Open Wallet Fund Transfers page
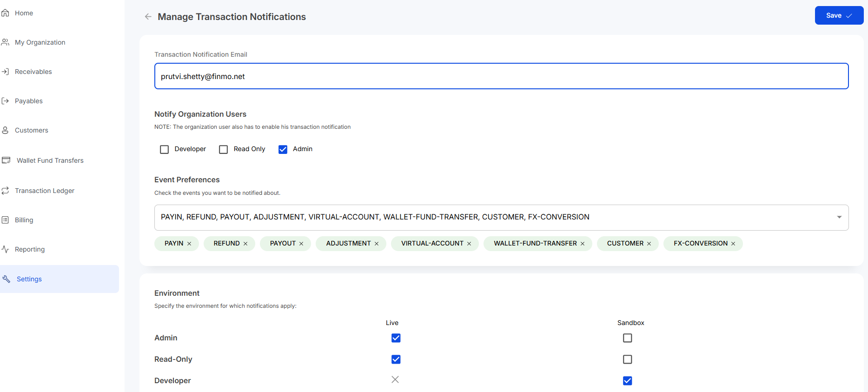868x392 pixels. coord(50,160)
